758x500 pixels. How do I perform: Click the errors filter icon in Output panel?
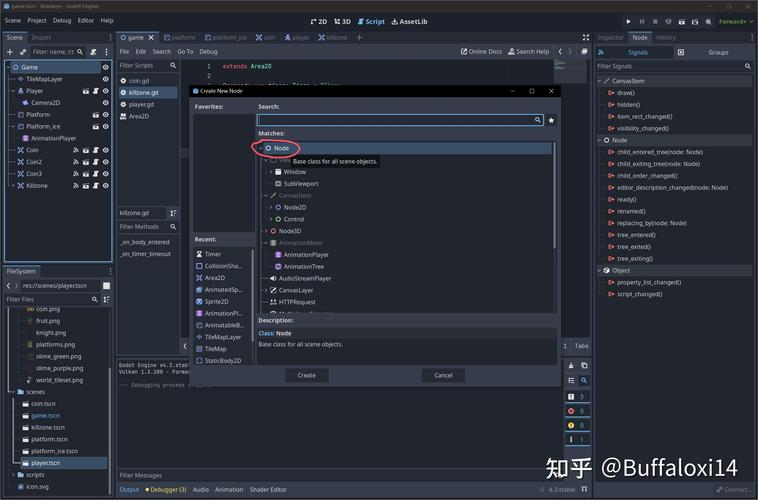571,411
